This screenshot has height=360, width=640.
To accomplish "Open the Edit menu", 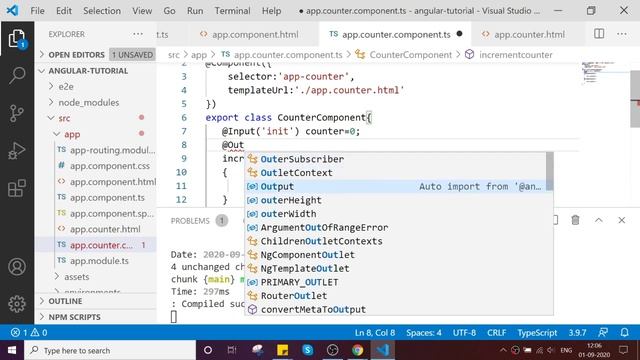I will click(x=64, y=11).
